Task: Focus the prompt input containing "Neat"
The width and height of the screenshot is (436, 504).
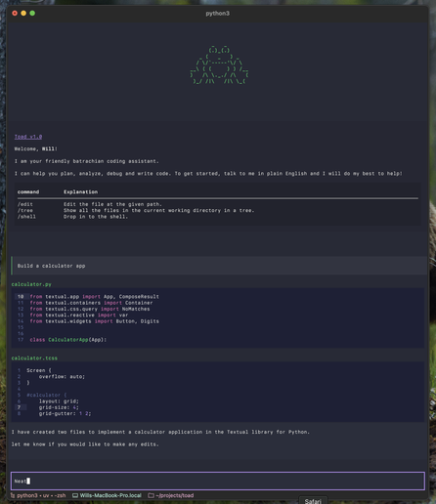Action: click(218, 481)
